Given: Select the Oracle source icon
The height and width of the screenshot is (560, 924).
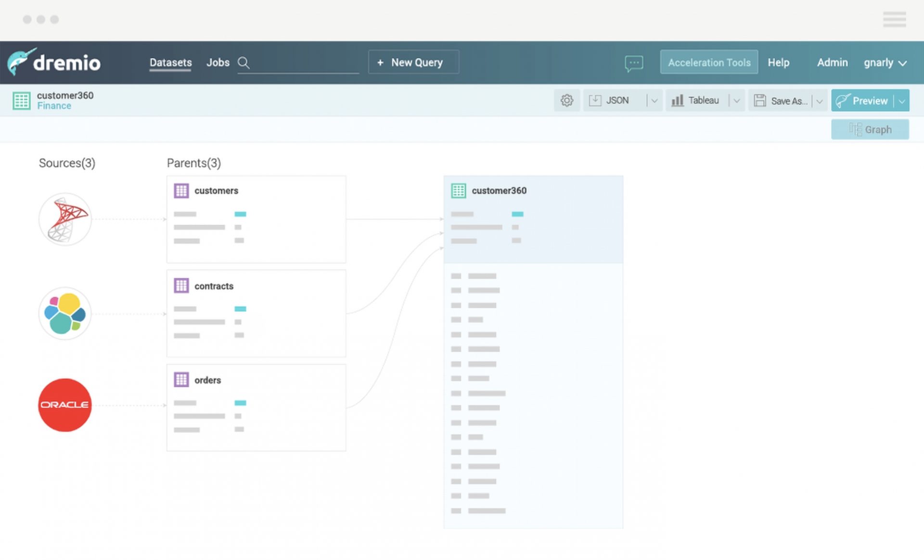Looking at the screenshot, I should tap(65, 405).
